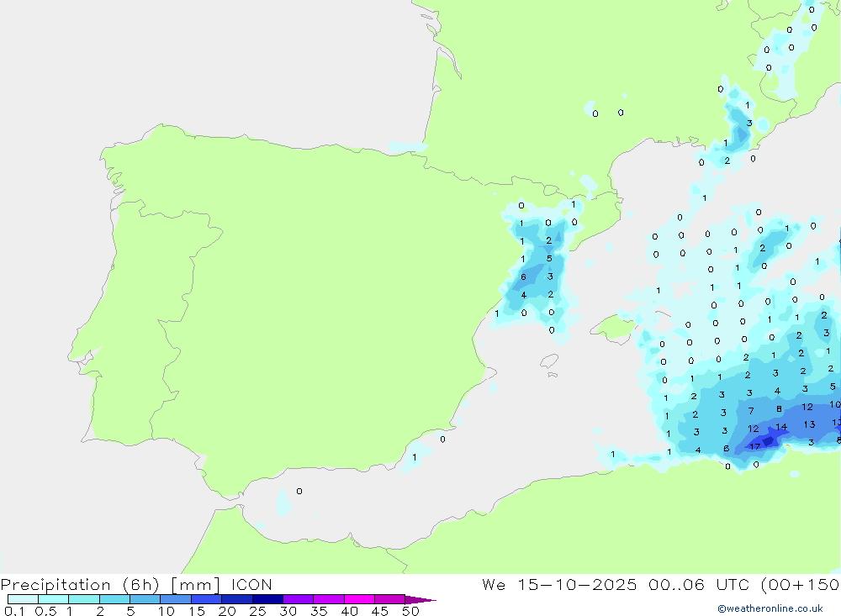This screenshot has width=841, height=616.
Task: Select the 40–45 mm bright magenta legend swatch
Action: 359,599
